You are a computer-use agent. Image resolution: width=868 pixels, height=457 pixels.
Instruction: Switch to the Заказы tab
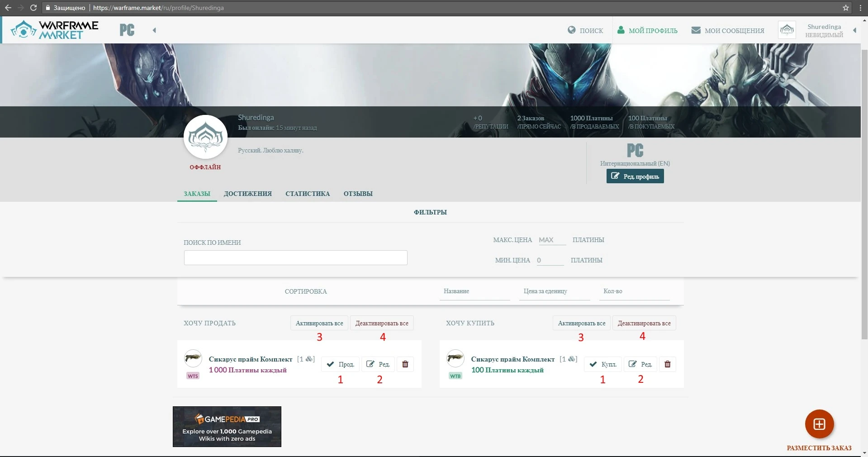coord(197,194)
